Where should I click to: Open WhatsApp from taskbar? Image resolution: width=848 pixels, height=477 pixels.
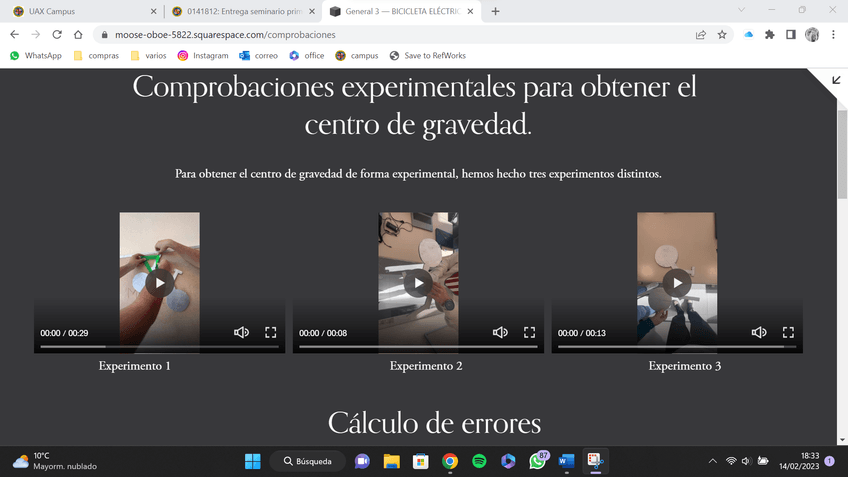pos(538,461)
